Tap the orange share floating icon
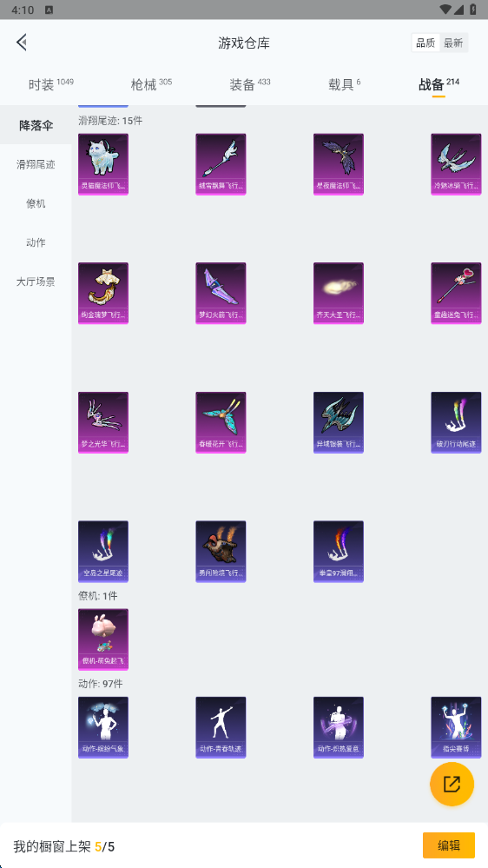The width and height of the screenshot is (488, 868). pyautogui.click(x=452, y=784)
